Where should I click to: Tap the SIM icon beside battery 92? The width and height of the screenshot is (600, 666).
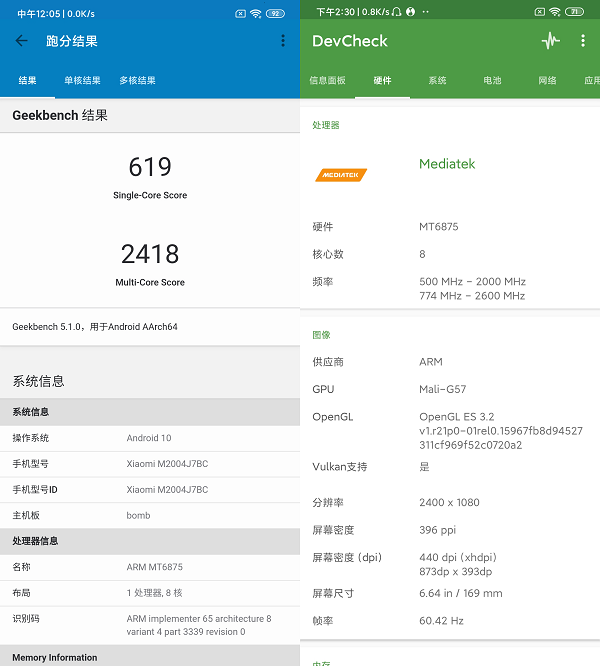(x=240, y=14)
